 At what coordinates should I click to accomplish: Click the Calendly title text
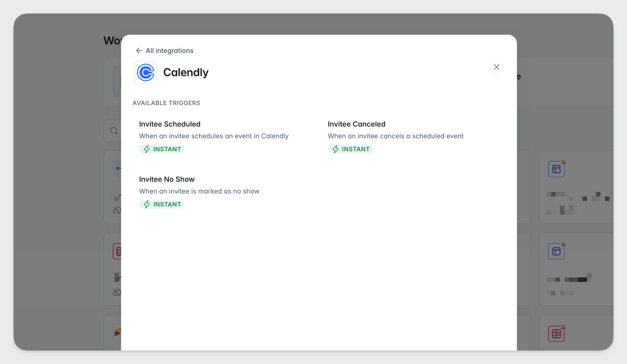point(186,72)
